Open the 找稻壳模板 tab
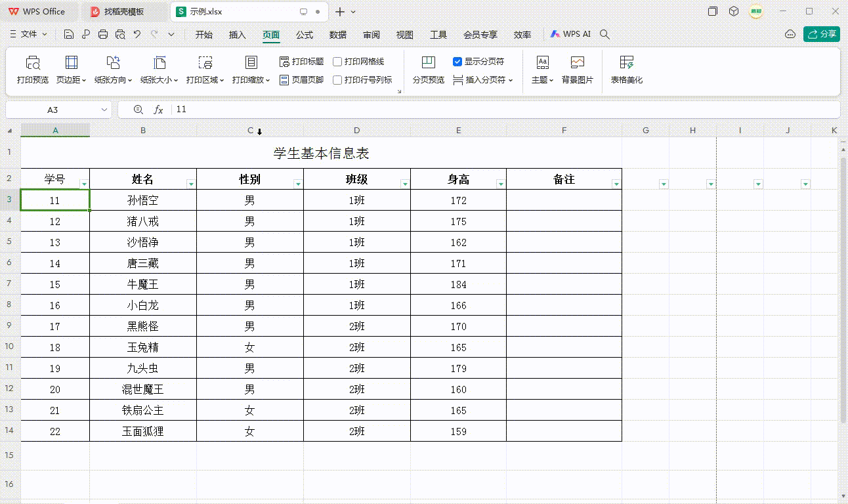 124,12
